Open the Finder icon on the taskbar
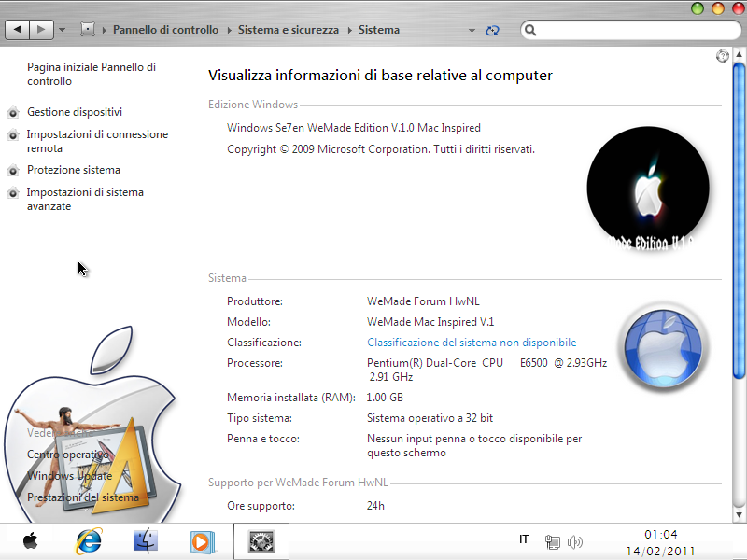Image resolution: width=747 pixels, height=560 pixels. 146,541
